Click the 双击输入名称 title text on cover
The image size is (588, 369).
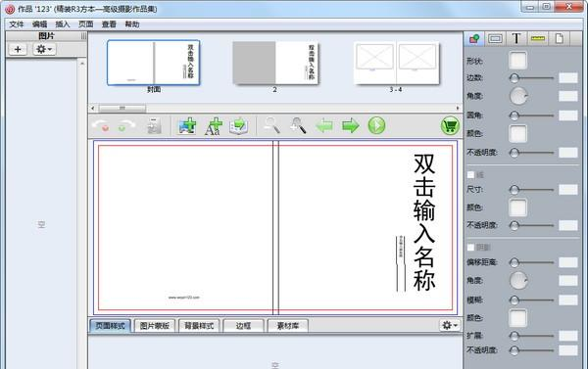tap(424, 222)
